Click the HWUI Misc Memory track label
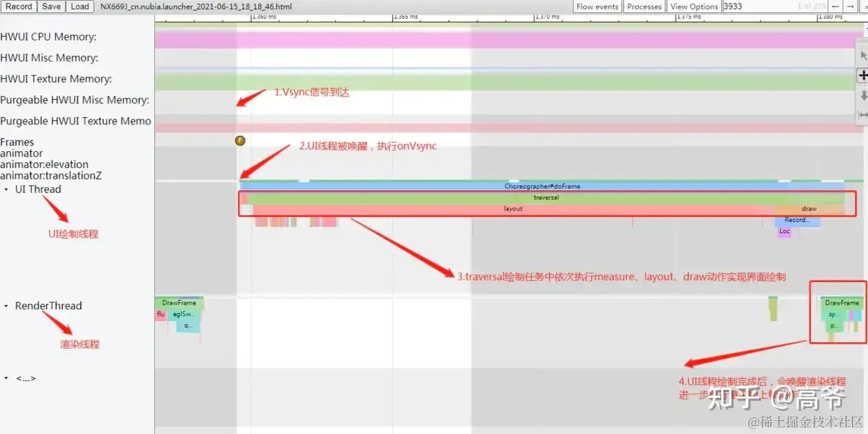Image resolution: width=868 pixels, height=434 pixels. click(49, 58)
